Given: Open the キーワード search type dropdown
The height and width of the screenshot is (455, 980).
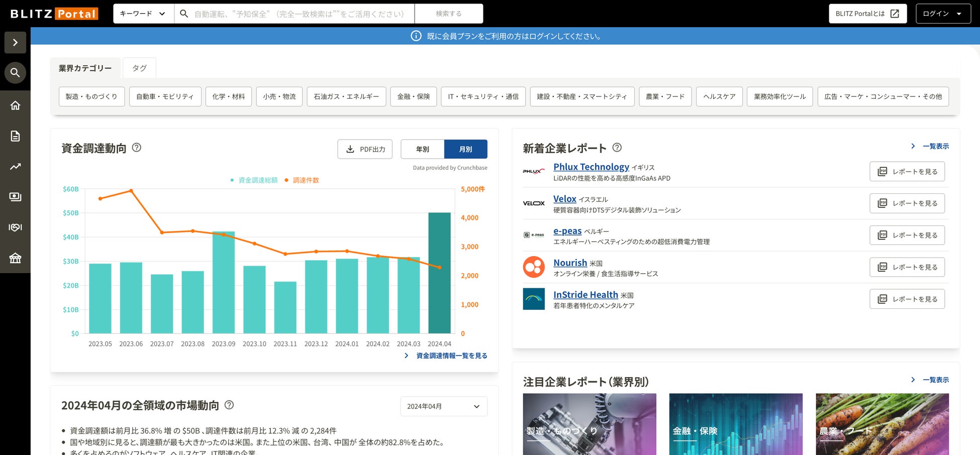Looking at the screenshot, I should 144,14.
